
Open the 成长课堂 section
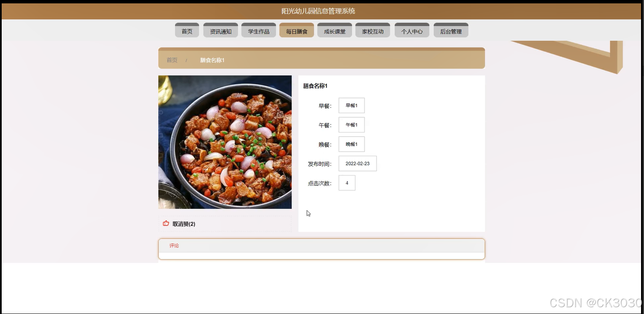tap(334, 30)
